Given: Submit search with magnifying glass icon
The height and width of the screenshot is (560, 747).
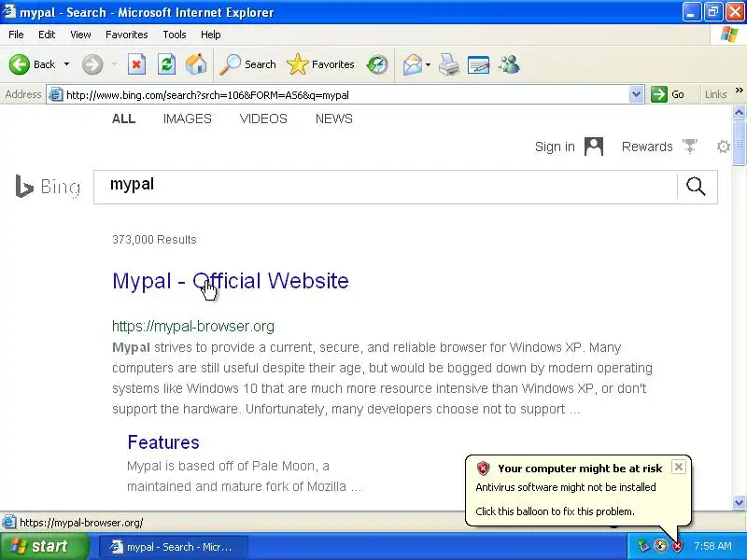Looking at the screenshot, I should coord(696,187).
